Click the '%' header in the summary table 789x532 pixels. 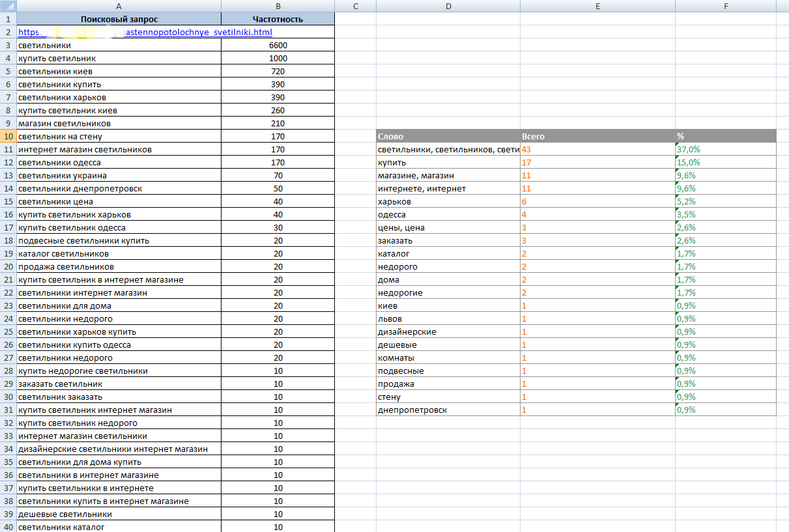726,137
